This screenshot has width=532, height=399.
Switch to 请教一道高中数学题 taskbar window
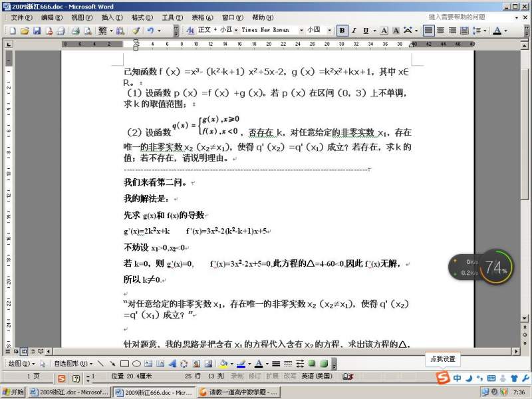coord(238,392)
